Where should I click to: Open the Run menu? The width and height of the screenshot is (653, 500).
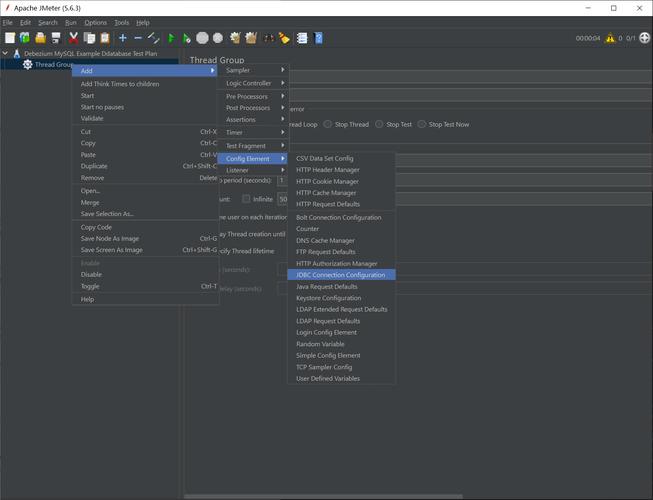pos(71,22)
